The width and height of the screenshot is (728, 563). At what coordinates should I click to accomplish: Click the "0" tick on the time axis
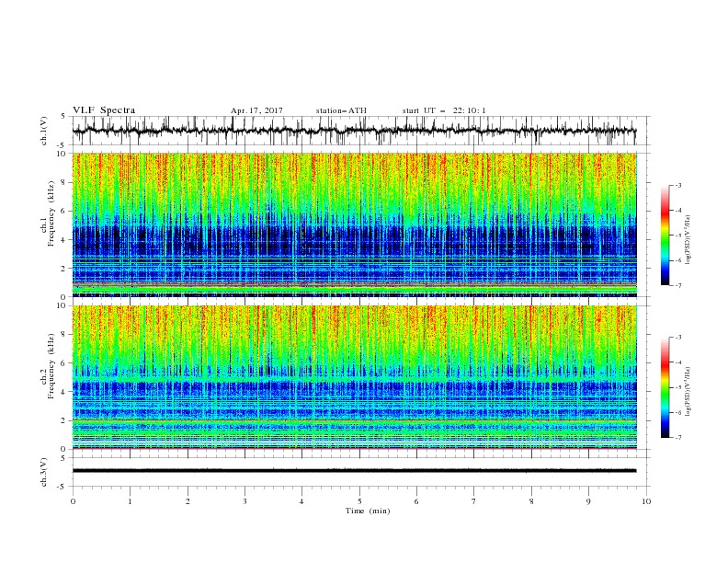[x=73, y=501]
